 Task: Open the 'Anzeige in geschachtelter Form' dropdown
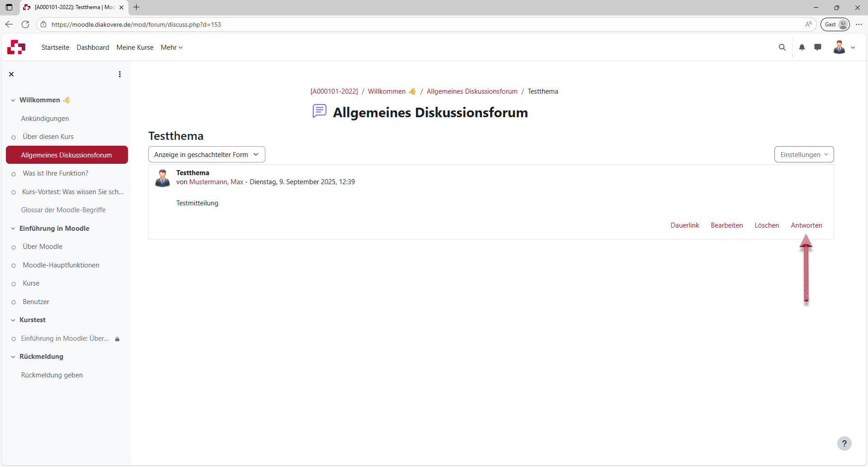point(206,154)
